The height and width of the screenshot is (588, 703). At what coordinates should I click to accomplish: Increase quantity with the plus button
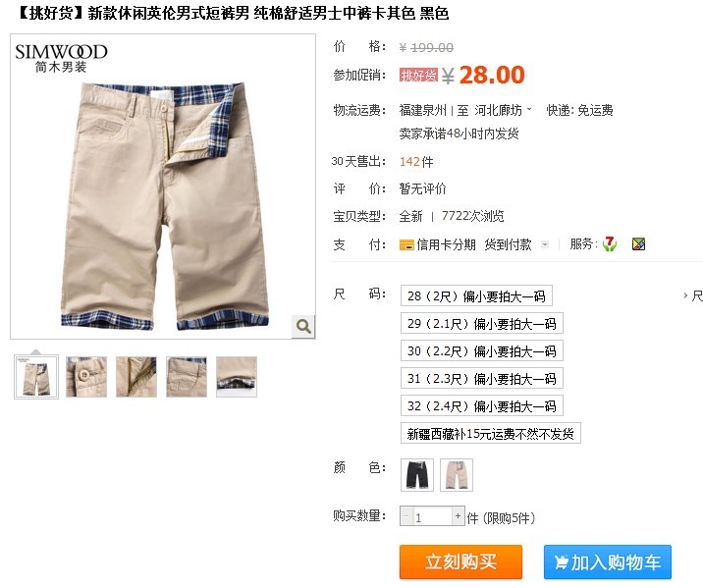point(458,516)
